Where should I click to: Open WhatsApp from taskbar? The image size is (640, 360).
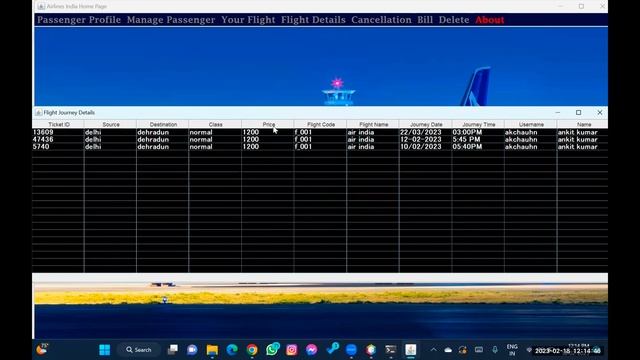272,350
